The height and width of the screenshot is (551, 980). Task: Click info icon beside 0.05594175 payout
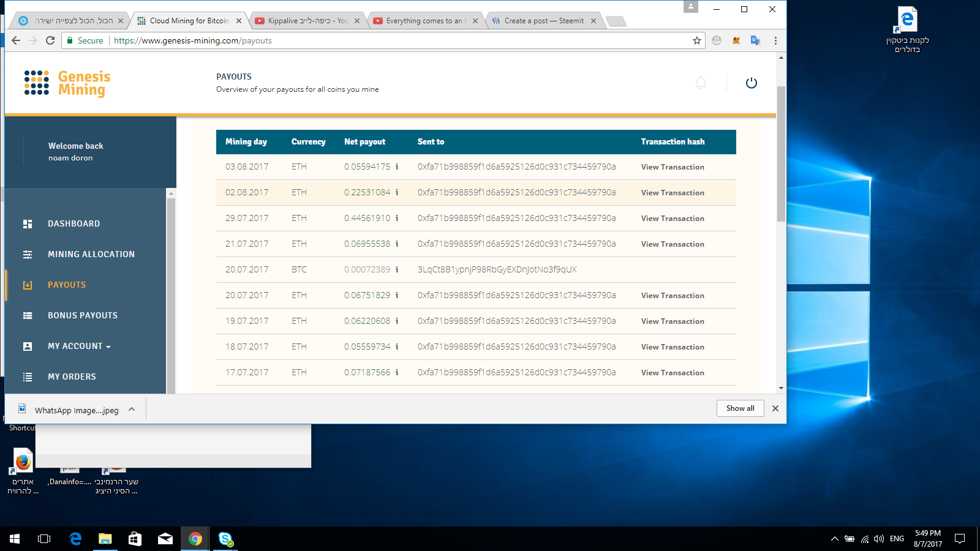click(x=397, y=167)
